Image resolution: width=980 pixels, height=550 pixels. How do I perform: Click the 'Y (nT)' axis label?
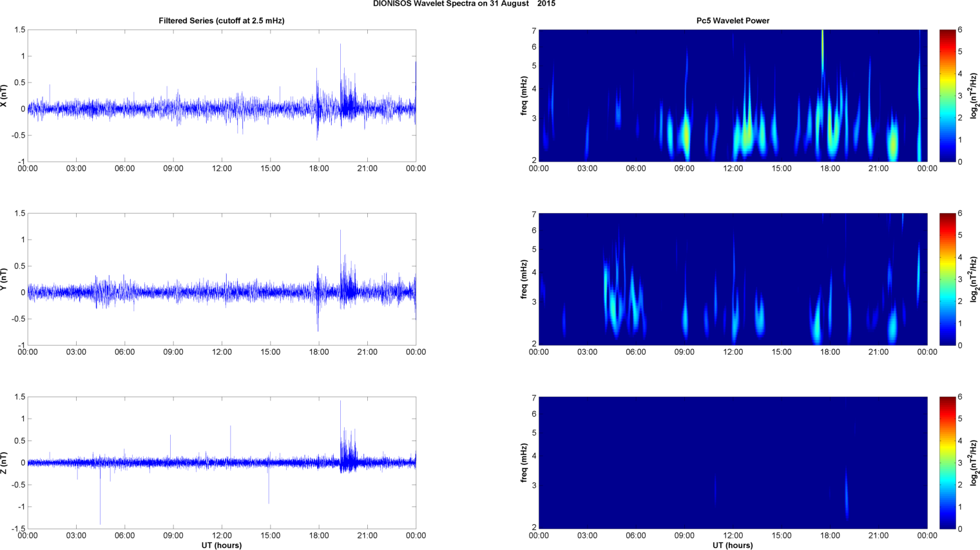click(4, 279)
